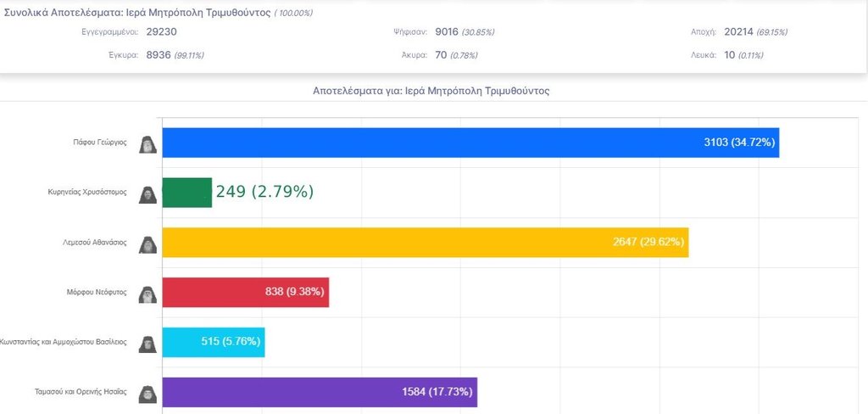Click the blue bar for Πάφου Γεώργιος
This screenshot has height=414, width=868.
click(x=470, y=143)
